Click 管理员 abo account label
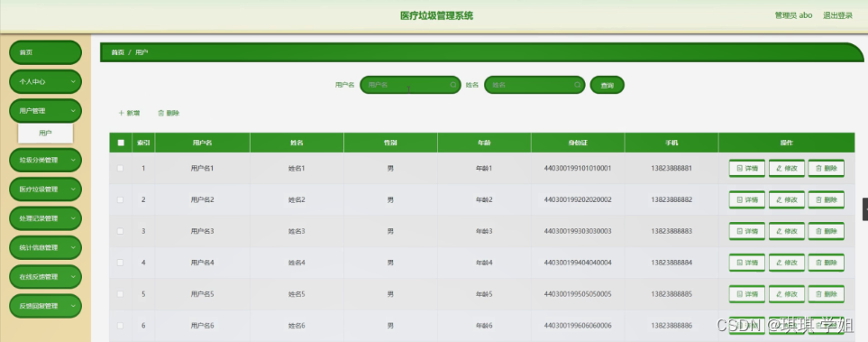The image size is (868, 342). tap(793, 15)
